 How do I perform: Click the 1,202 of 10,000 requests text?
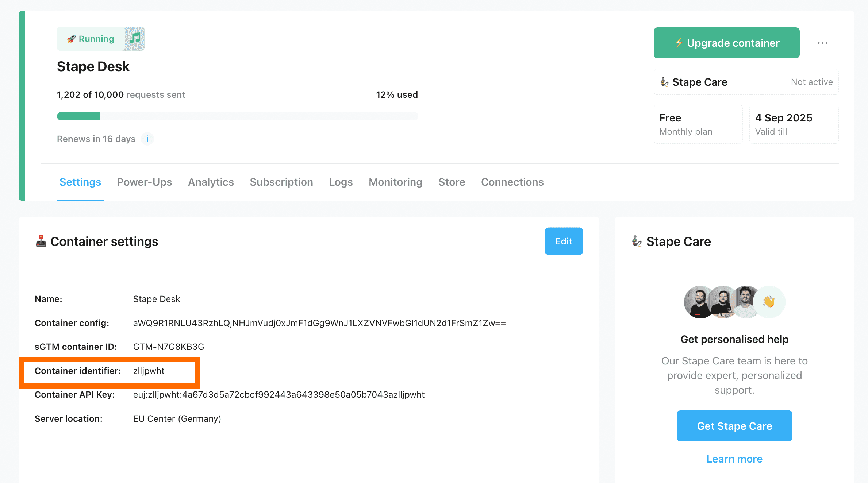(x=121, y=95)
